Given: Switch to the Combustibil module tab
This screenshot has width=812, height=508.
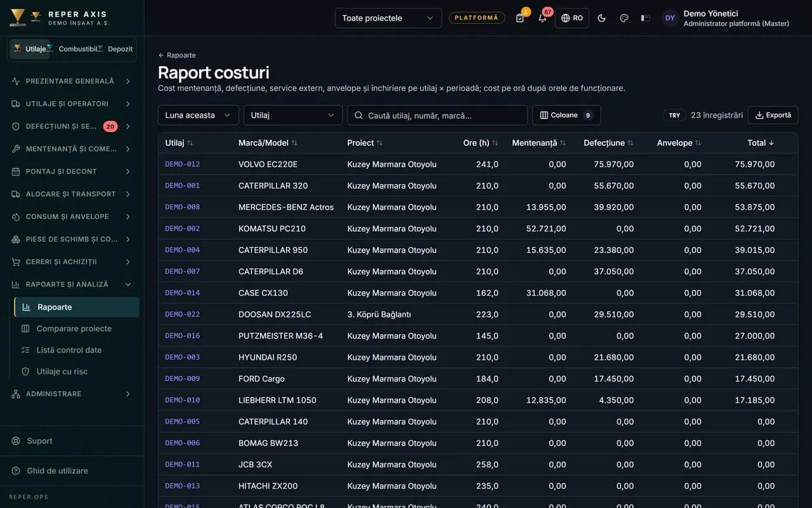Looking at the screenshot, I should pyautogui.click(x=76, y=49).
